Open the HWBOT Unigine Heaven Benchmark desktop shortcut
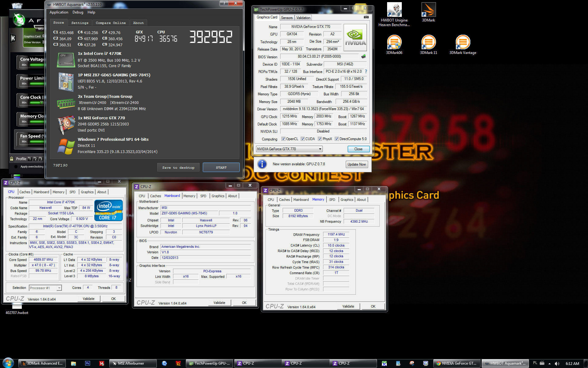The height and width of the screenshot is (368, 588). pyautogui.click(x=394, y=15)
